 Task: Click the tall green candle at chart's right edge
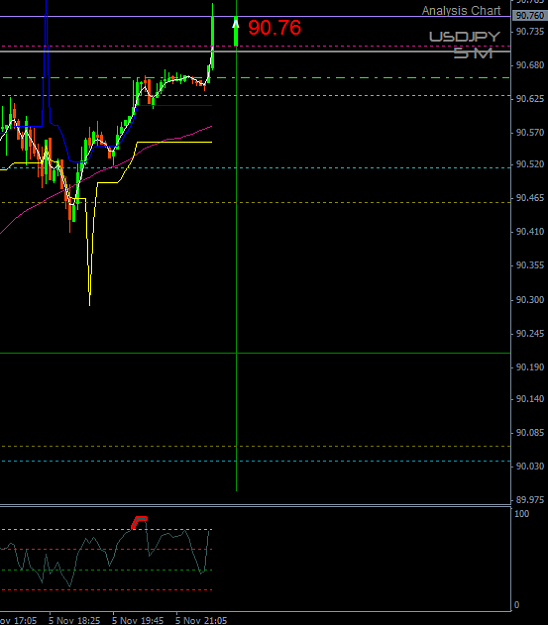pos(212,36)
